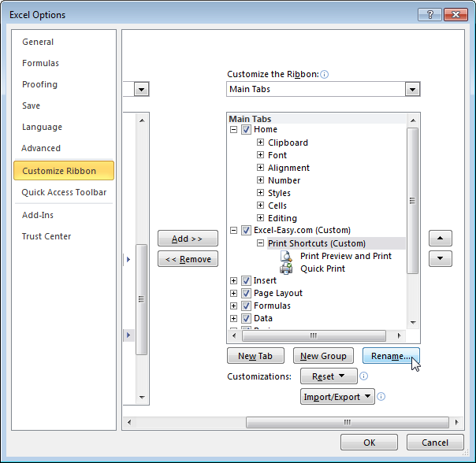Open the Quick Access Toolbar category
Viewport: 476px width, 463px height.
point(64,192)
